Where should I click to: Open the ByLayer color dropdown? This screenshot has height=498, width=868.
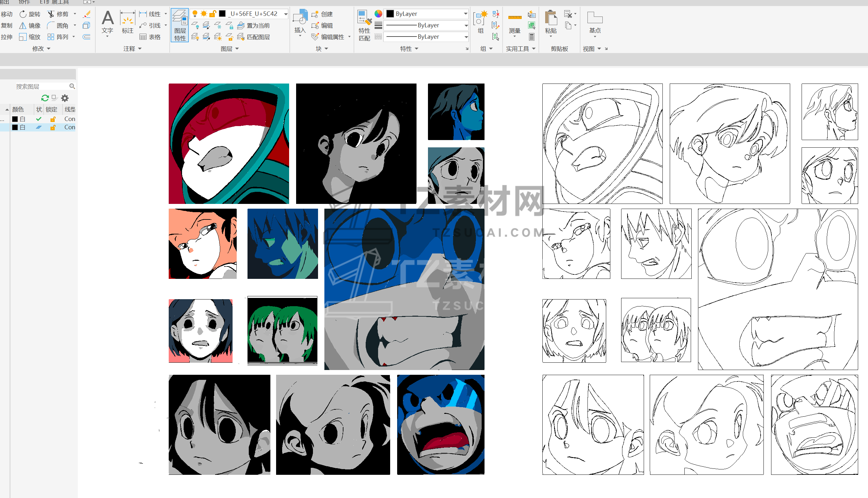(x=465, y=14)
